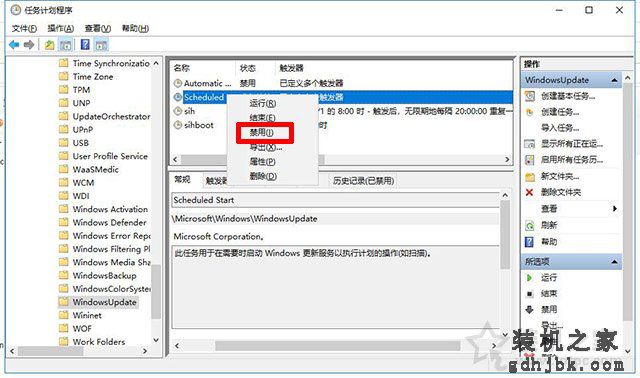Click 运行 under 所选项 section

549,278
